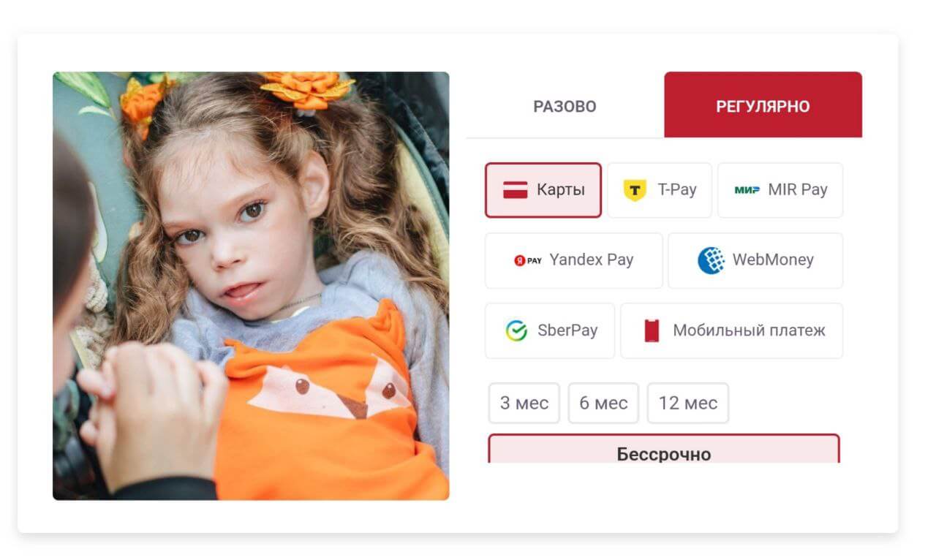Select the WebMoney option
Image resolution: width=936 pixels, height=560 pixels.
pyautogui.click(x=755, y=260)
